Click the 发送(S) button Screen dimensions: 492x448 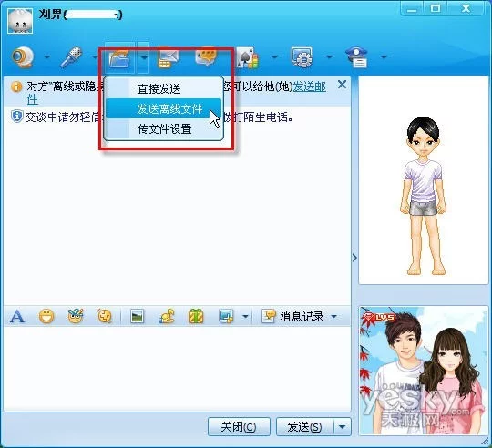304,427
